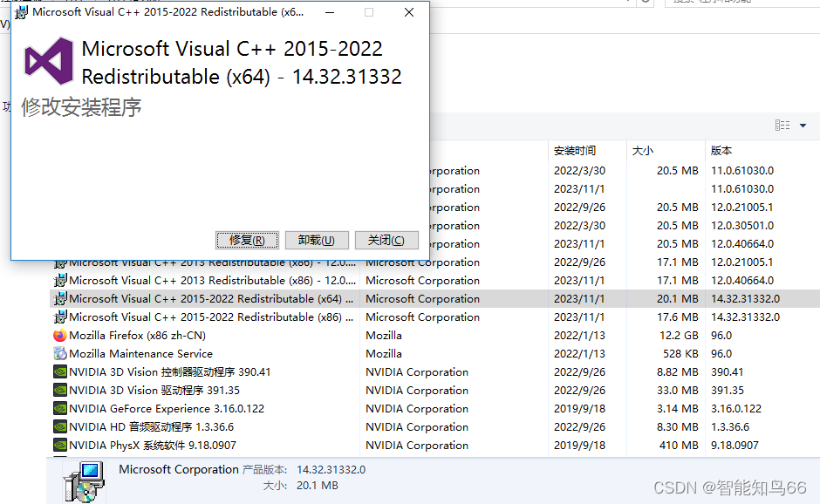Click the Mozilla Maintenance Service row icon
This screenshot has width=820, height=504.
pyautogui.click(x=60, y=353)
